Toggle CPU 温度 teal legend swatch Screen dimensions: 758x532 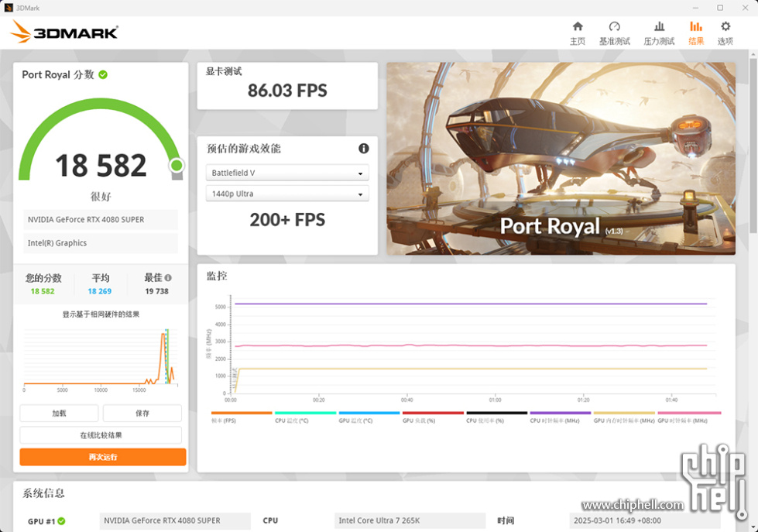click(306, 413)
